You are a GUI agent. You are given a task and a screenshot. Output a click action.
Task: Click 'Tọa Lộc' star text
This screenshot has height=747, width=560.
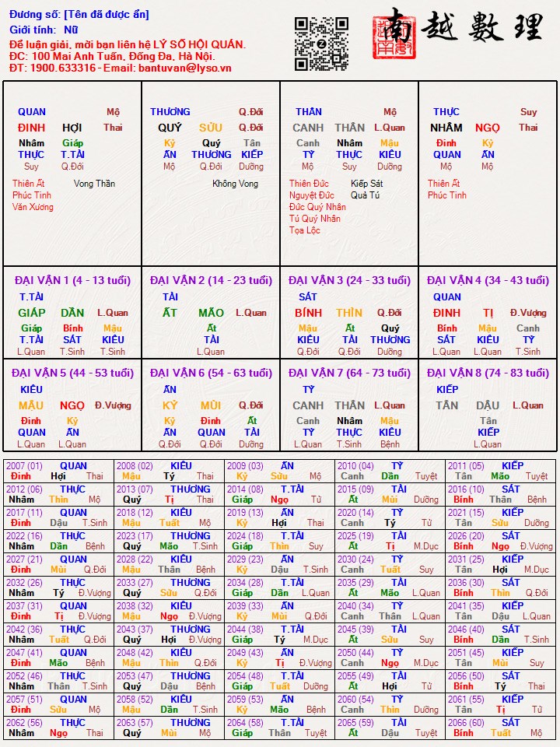(x=305, y=230)
